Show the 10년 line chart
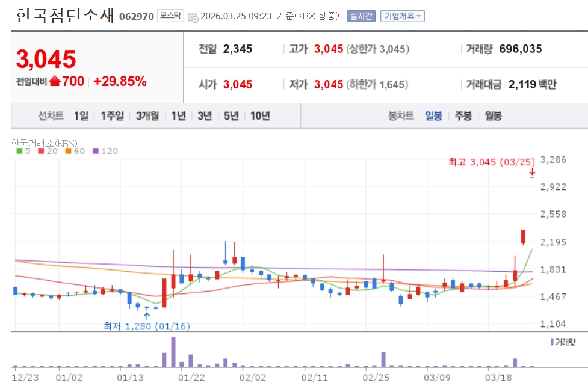Viewport: 588px width, 389px height. click(260, 116)
